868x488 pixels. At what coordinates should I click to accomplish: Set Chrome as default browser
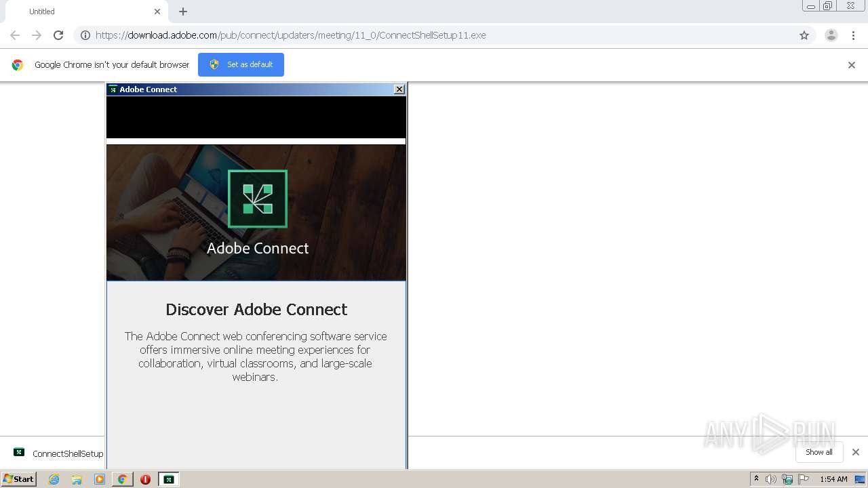click(x=241, y=64)
